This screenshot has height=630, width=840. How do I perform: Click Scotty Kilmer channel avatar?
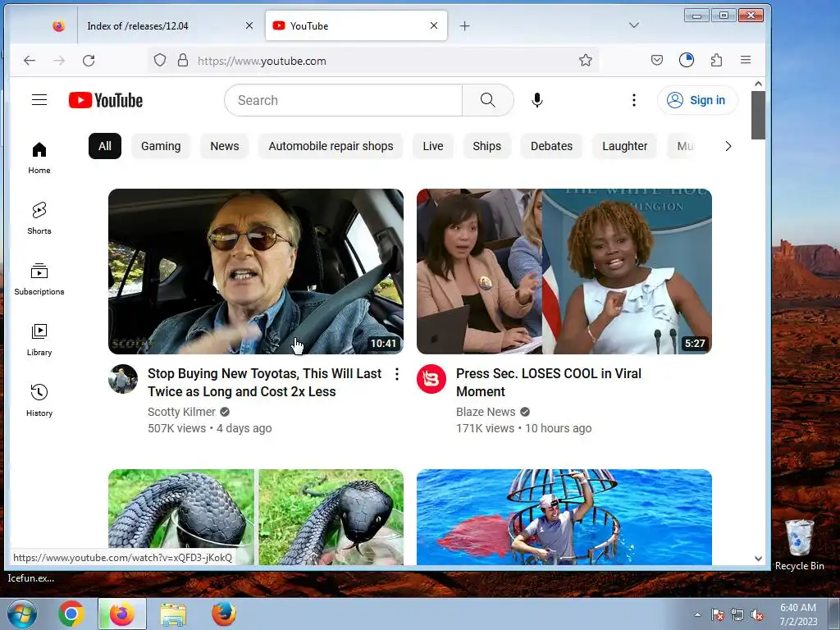[x=123, y=379]
